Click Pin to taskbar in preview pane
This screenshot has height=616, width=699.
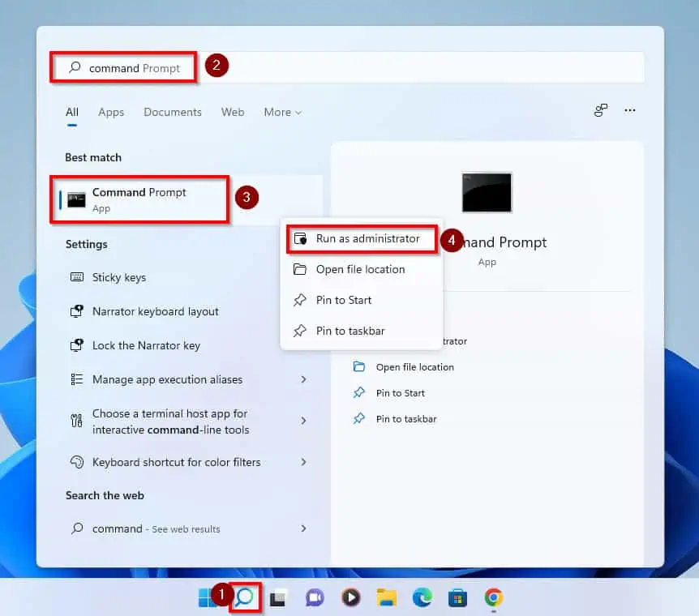(406, 419)
